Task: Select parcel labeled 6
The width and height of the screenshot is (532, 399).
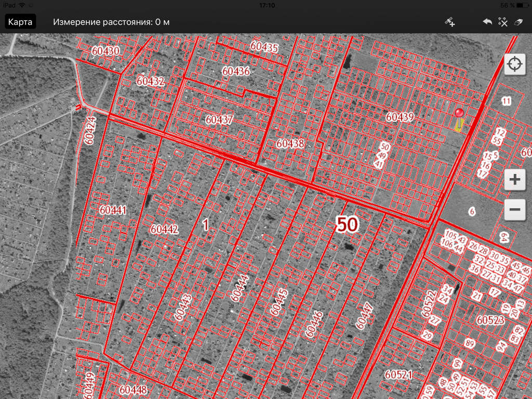Action: coord(472,211)
